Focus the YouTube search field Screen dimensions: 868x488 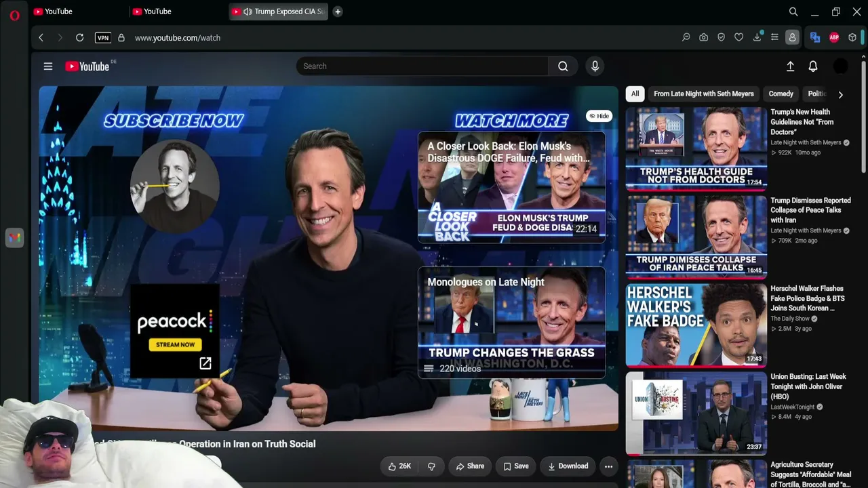click(x=422, y=66)
